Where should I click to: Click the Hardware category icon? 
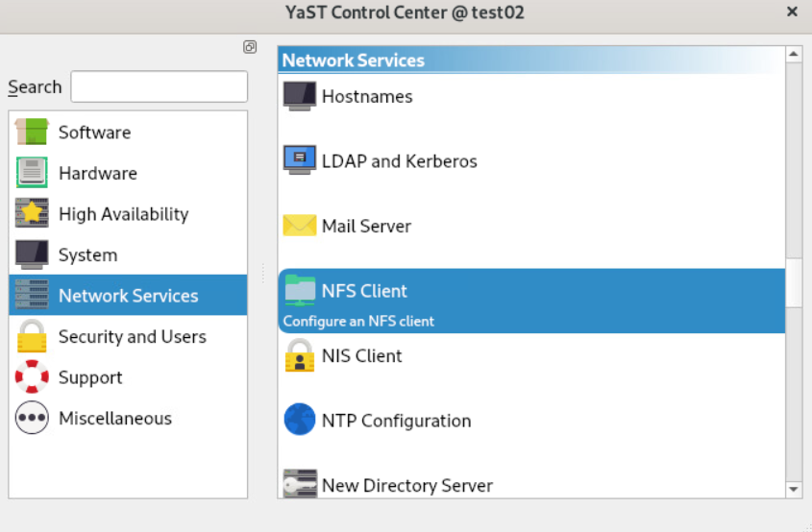(x=32, y=173)
